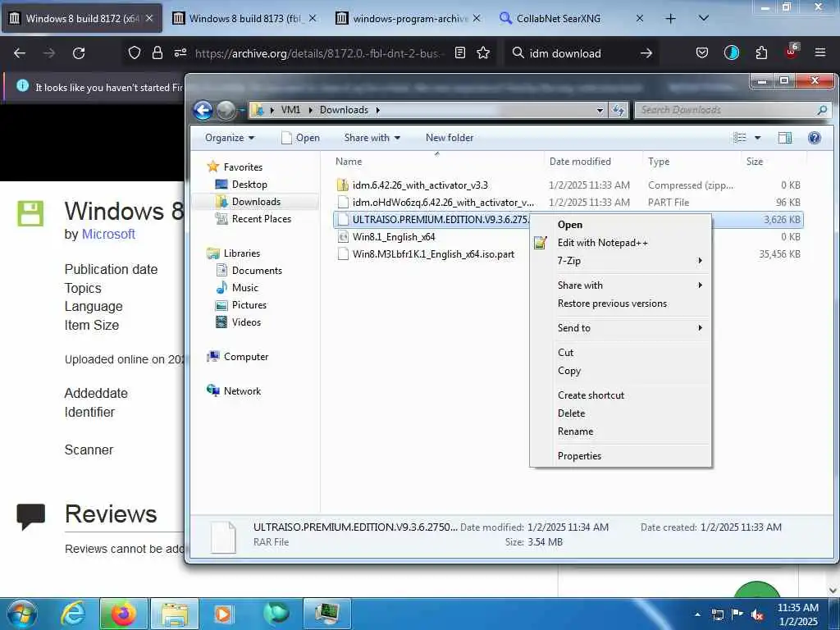Switch to CollabNet SearXNG tab
Image resolution: width=840 pixels, height=630 pixels.
[571, 19]
